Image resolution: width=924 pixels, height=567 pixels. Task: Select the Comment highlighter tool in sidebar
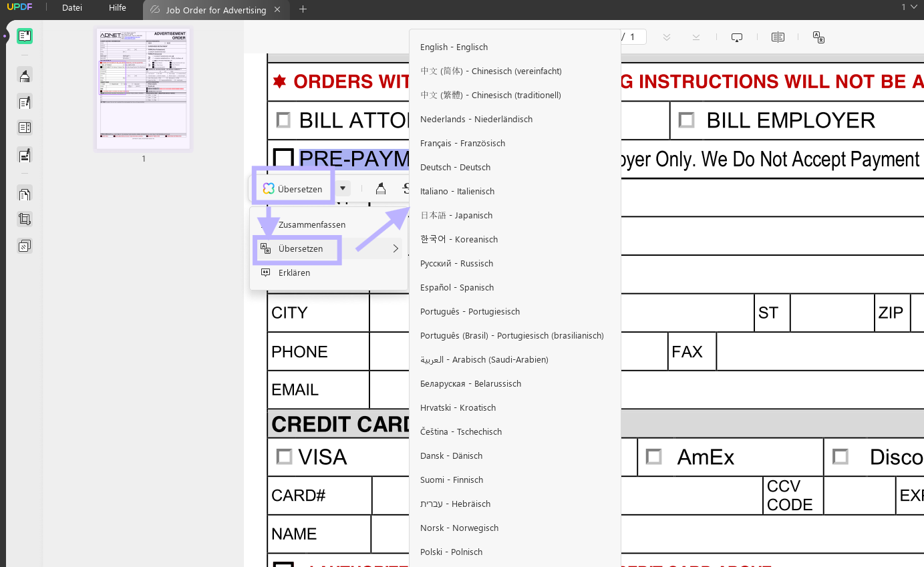pyautogui.click(x=25, y=75)
